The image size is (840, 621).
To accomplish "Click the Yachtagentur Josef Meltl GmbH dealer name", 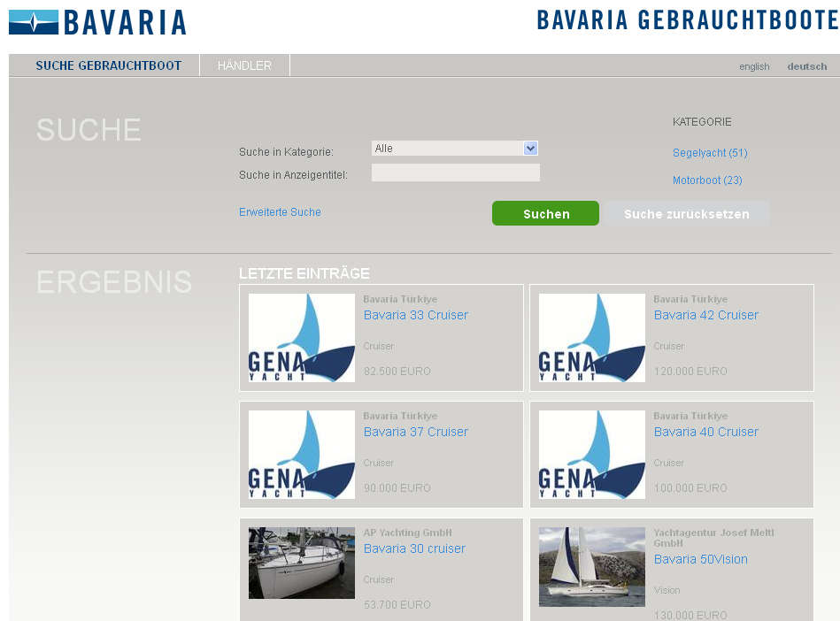I will coord(713,538).
